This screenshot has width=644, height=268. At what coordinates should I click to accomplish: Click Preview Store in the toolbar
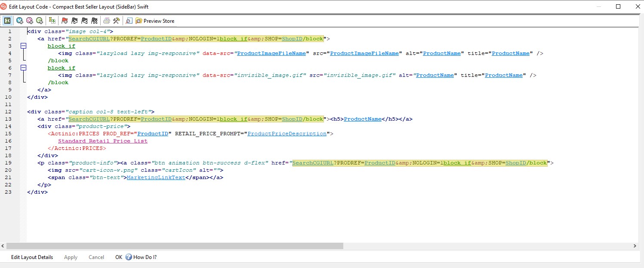pos(155,21)
